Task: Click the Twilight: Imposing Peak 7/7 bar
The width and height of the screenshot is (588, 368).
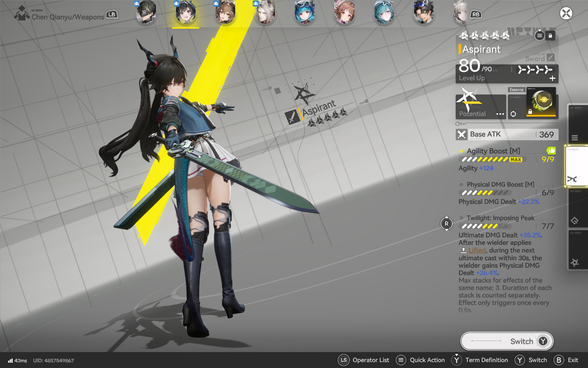Action: pos(485,226)
